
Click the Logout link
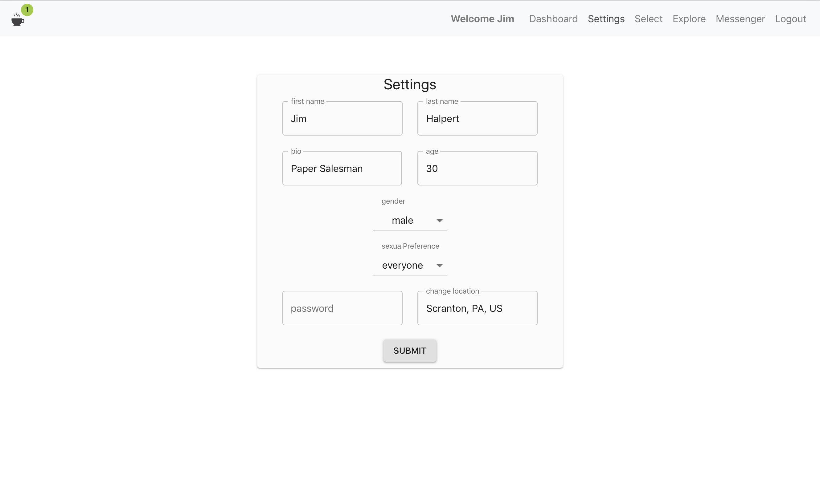[x=790, y=19]
